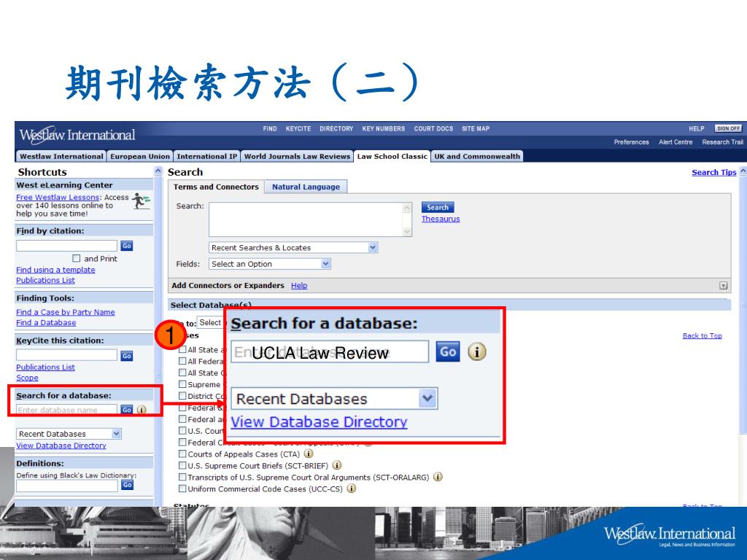Check U.S. Supreme Court Briefs (SCT-BRIEF)
This screenshot has width=747, height=560.
182,465
